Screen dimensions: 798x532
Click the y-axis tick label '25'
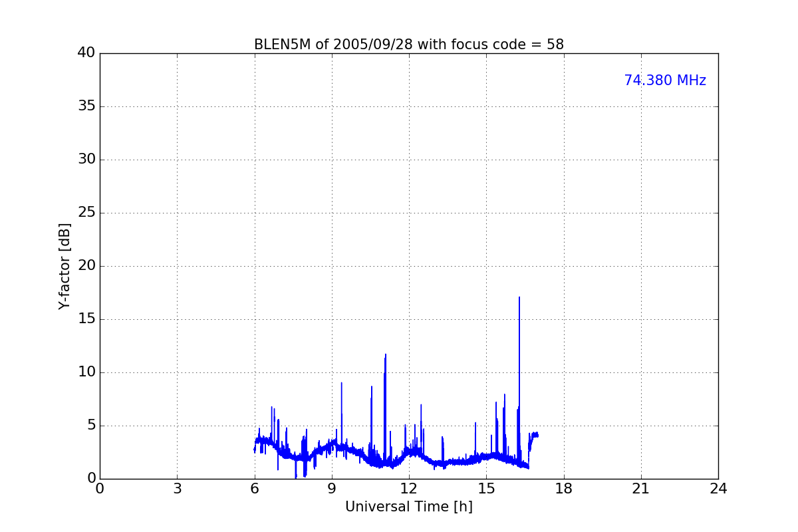pyautogui.click(x=86, y=213)
